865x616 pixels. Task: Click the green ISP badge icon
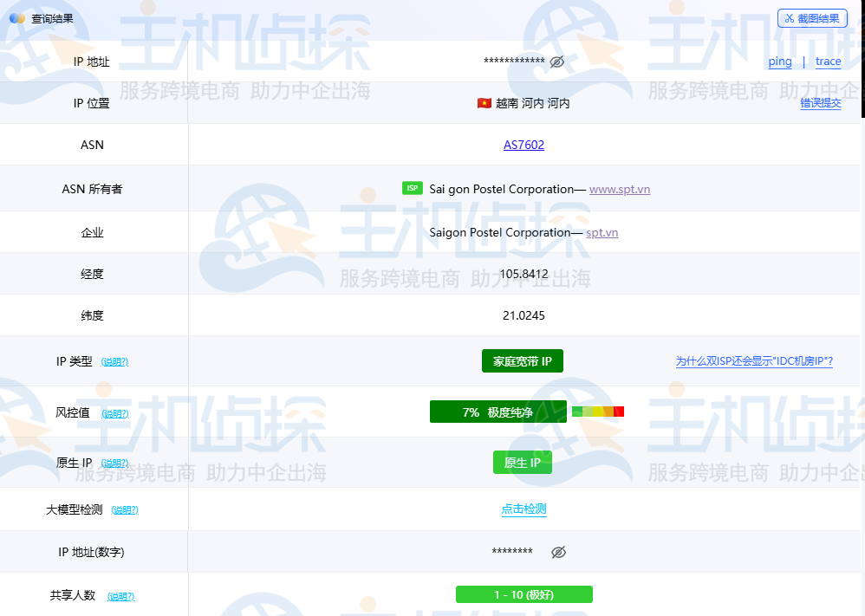(412, 188)
